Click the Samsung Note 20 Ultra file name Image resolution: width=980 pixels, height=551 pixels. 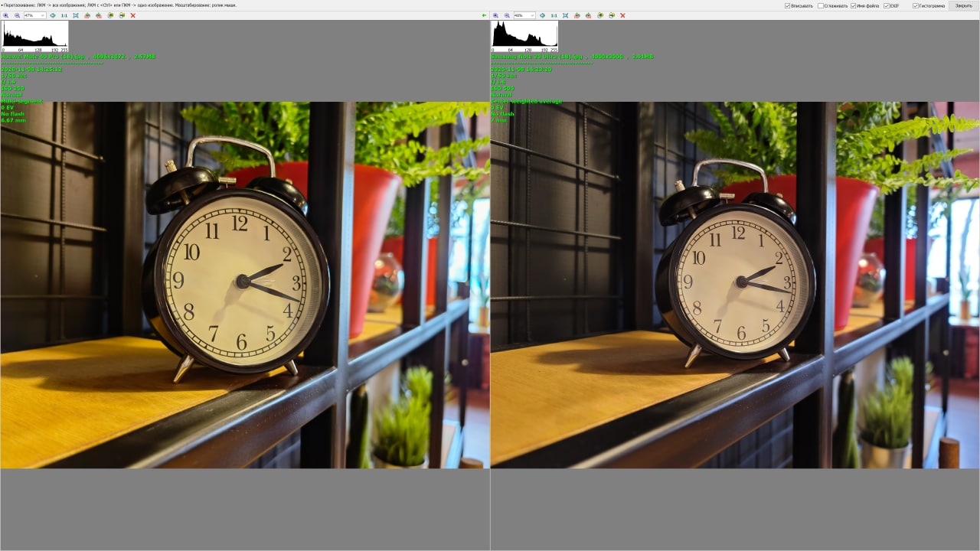(536, 57)
